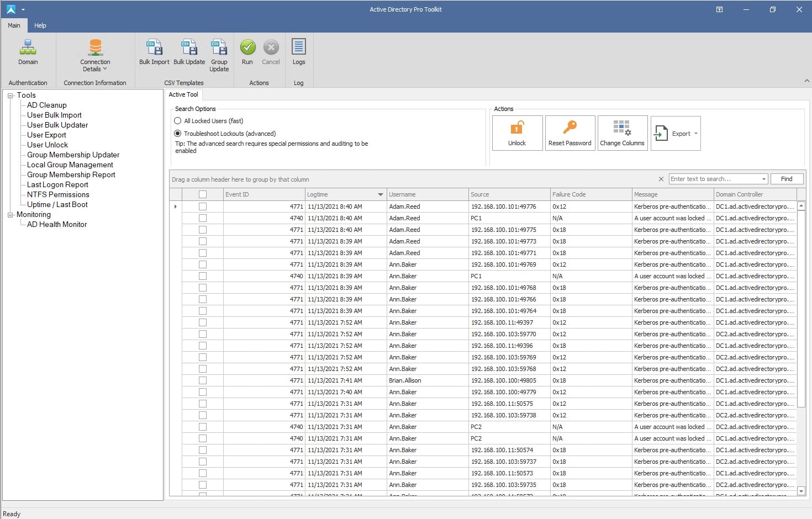Open Group Membership Updater

[x=73, y=155]
